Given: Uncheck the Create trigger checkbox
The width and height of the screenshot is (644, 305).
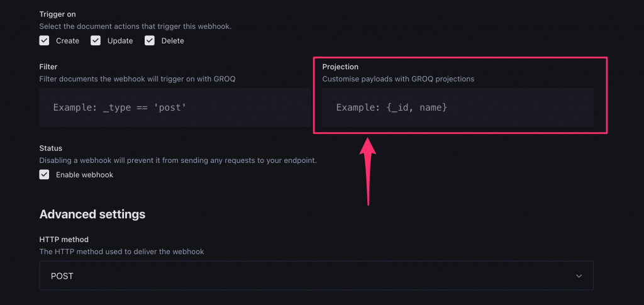Looking at the screenshot, I should tap(44, 41).
